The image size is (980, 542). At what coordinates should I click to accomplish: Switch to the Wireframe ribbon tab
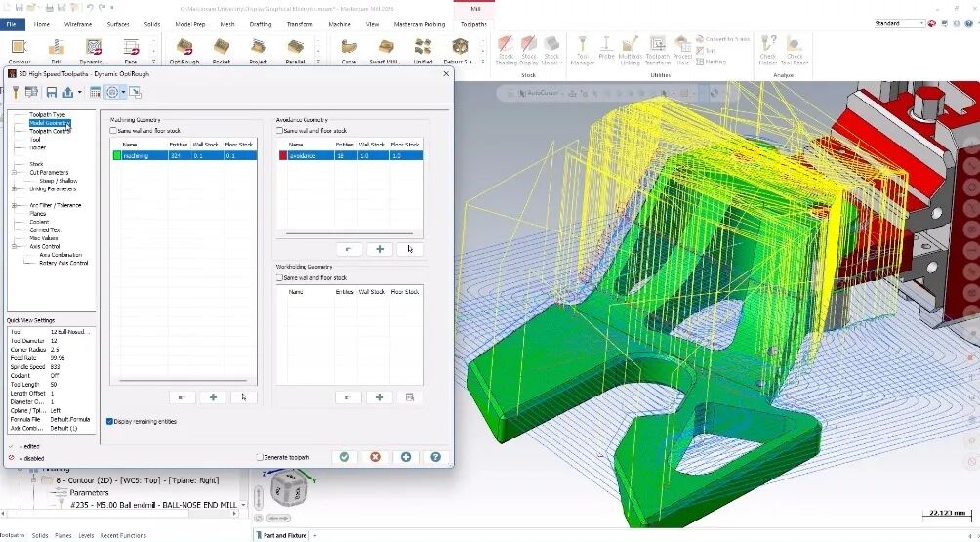coord(78,24)
